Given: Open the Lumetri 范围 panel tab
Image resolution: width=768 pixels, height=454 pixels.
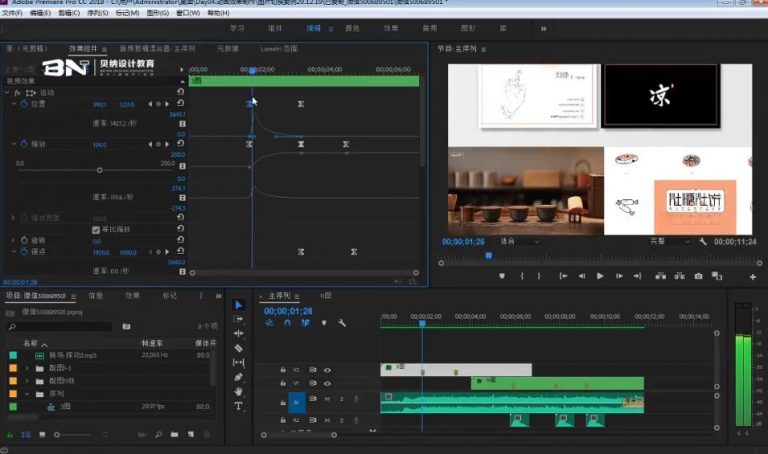Looking at the screenshot, I should 279,48.
